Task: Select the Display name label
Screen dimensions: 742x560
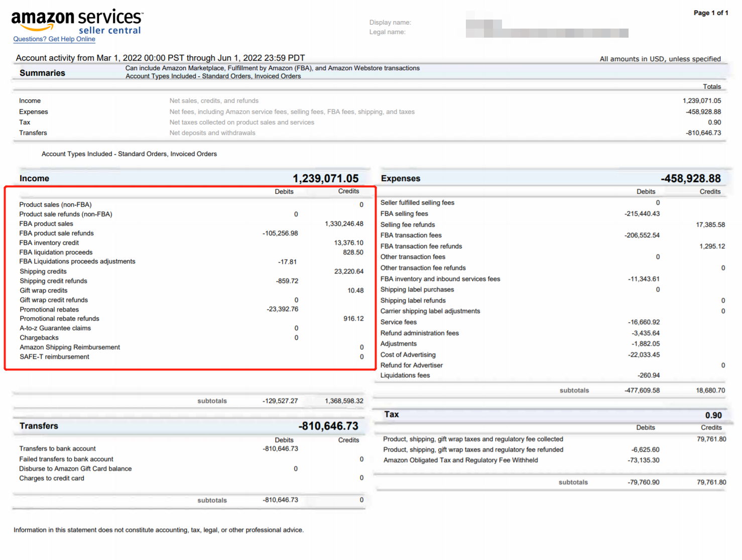Action: coord(390,23)
